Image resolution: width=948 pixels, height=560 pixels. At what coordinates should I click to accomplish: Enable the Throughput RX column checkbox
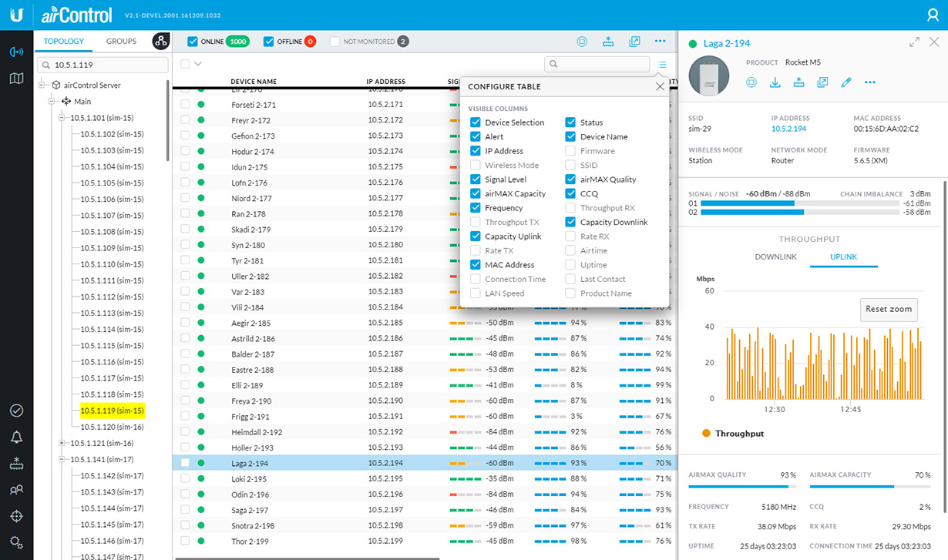click(570, 208)
